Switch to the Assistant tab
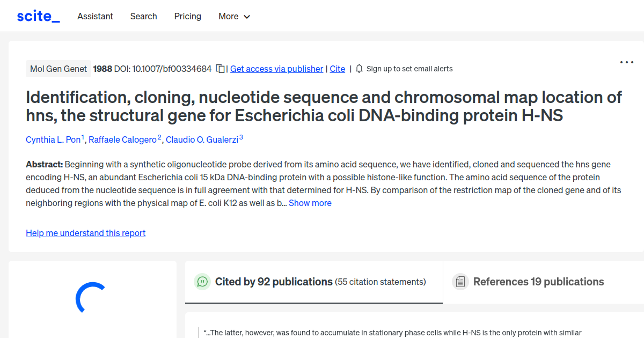This screenshot has width=644, height=338. [95, 16]
